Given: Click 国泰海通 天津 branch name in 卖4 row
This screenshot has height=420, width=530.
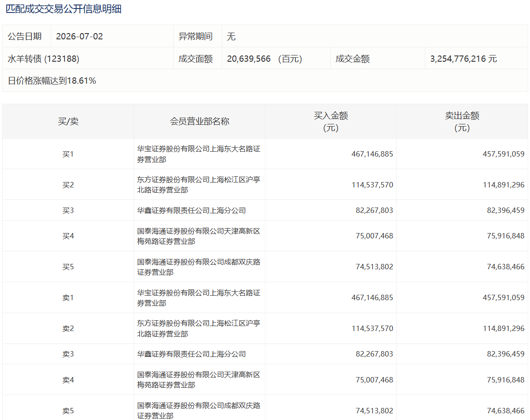Looking at the screenshot, I should pos(198,379).
